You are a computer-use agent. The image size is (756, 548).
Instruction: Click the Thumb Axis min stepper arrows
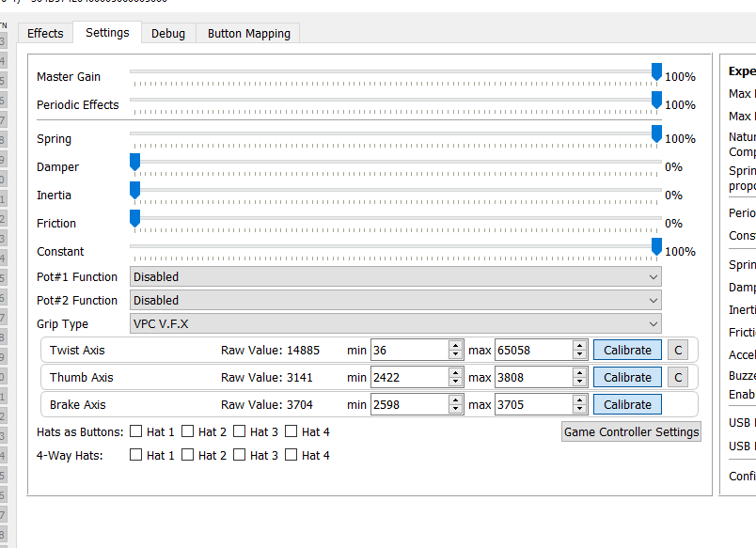(456, 377)
